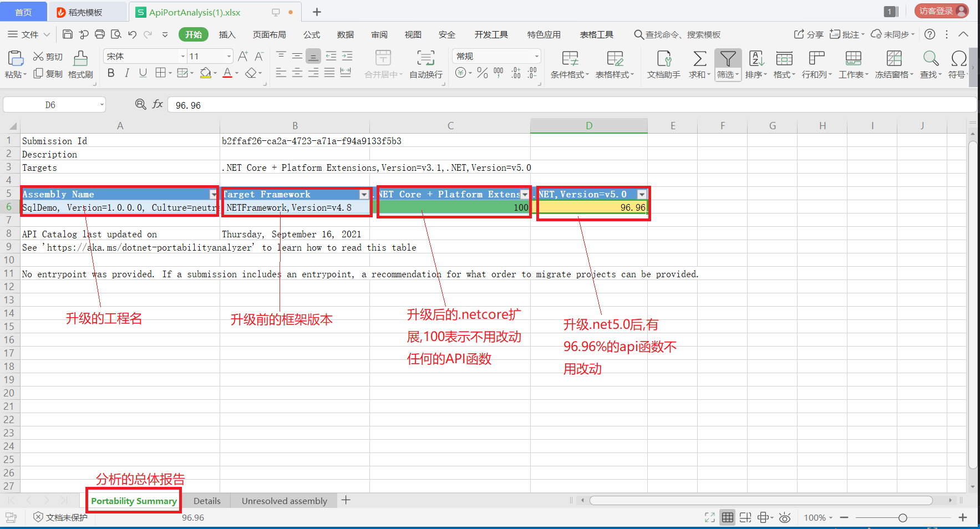Undo the last action
This screenshot has width=980, height=529.
[132, 34]
